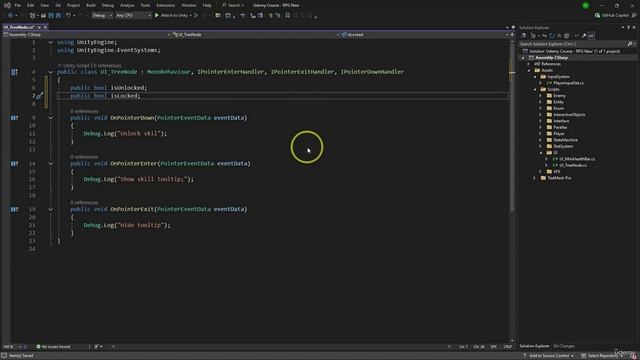Open the Build menu
The width and height of the screenshot is (640, 360).
tap(91, 5)
